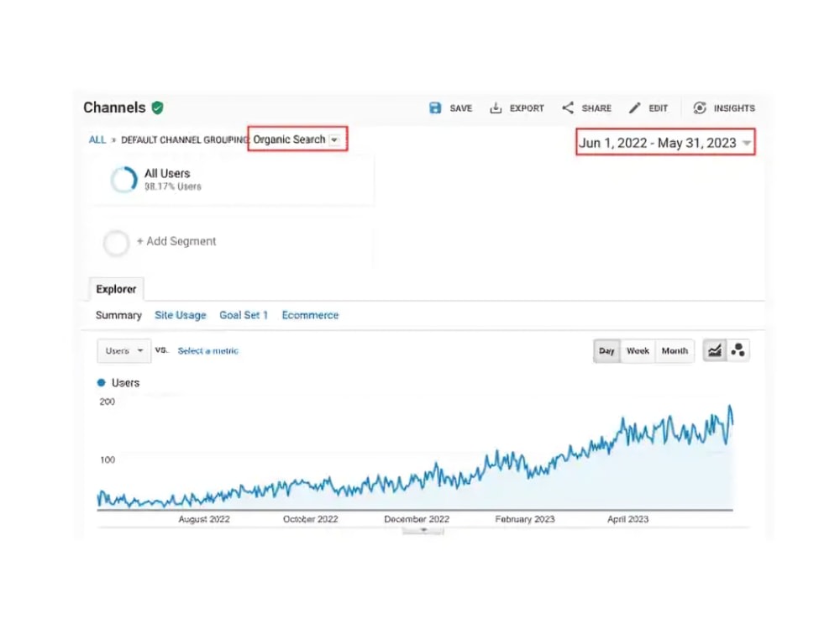Open the Goal Set 1 subtab
840x630 pixels.
pyautogui.click(x=244, y=315)
